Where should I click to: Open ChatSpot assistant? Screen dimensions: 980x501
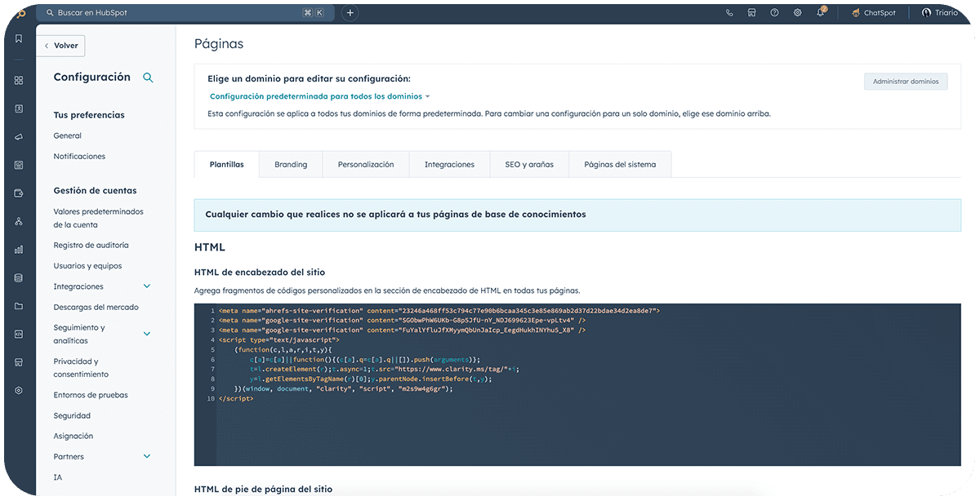873,13
